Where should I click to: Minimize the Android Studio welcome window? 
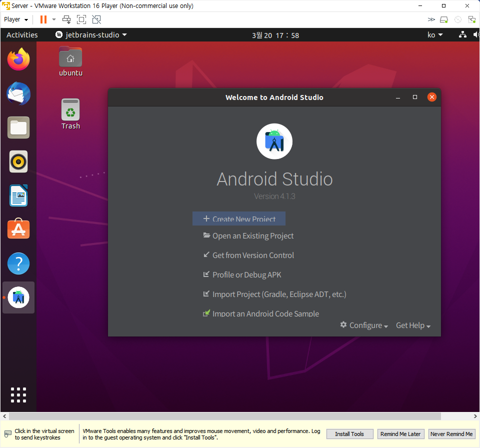(398, 97)
